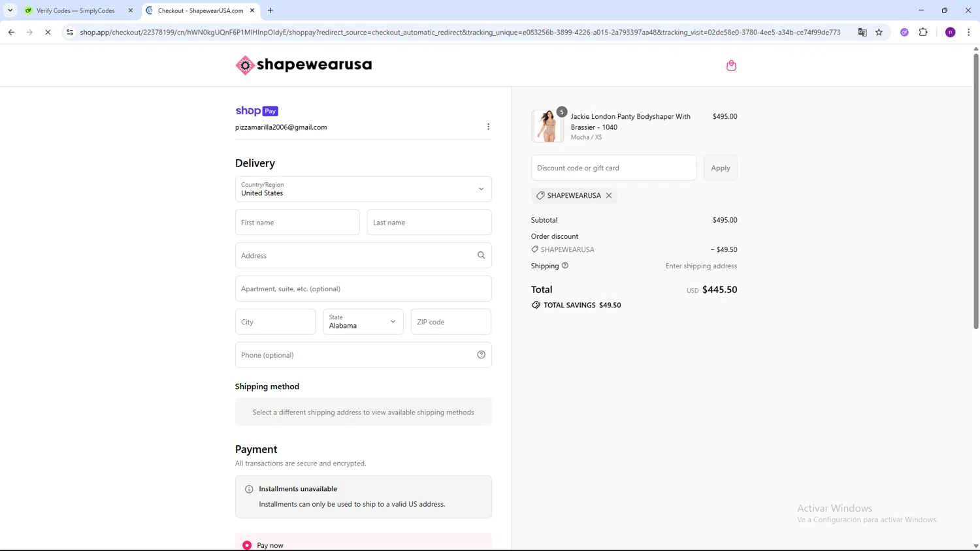
Task: Click the Subtotal $495.00 value
Action: [725, 220]
